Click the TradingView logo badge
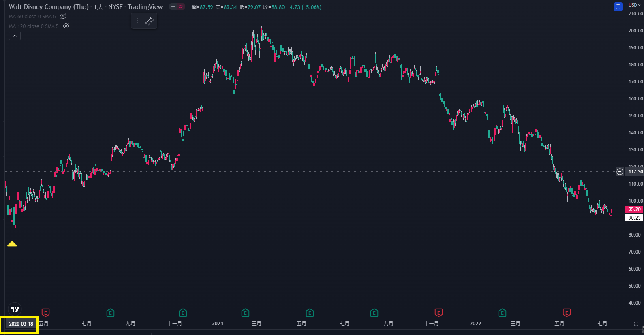The width and height of the screenshot is (644, 335). pos(15,309)
